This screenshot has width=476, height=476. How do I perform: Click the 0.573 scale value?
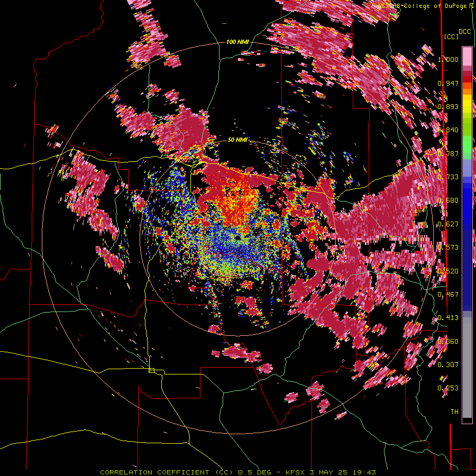[448, 248]
